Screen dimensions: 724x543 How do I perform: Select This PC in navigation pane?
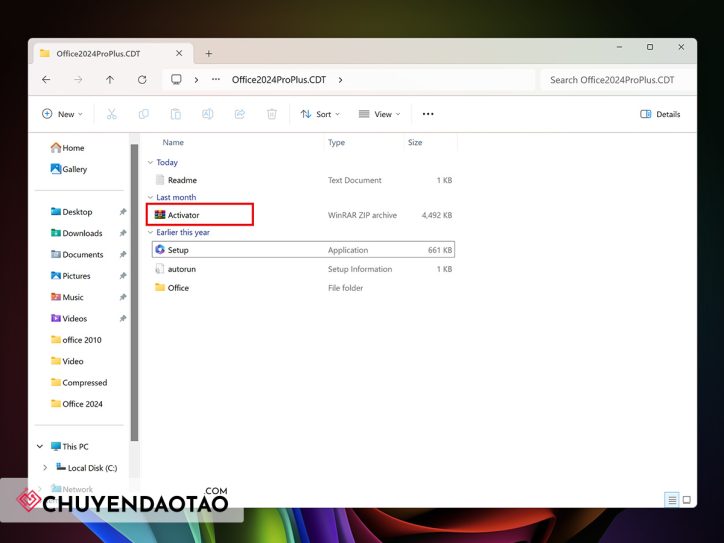(x=70, y=446)
